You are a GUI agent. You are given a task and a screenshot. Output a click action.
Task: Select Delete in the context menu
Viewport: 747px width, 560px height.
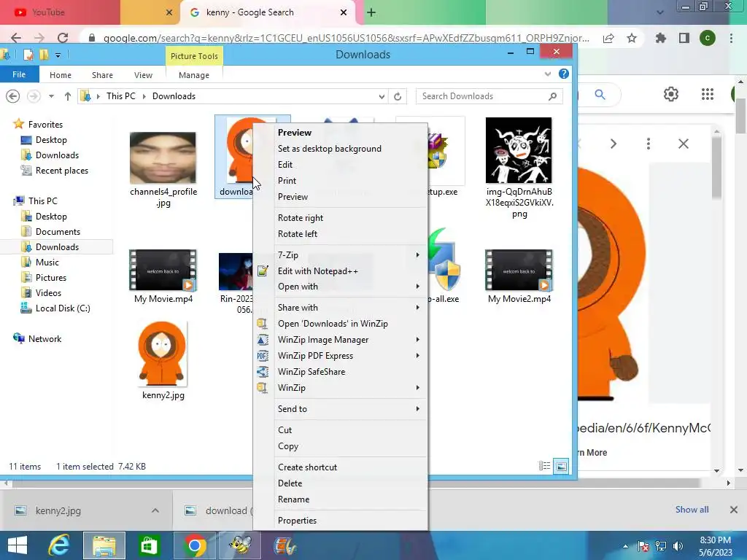tap(290, 483)
